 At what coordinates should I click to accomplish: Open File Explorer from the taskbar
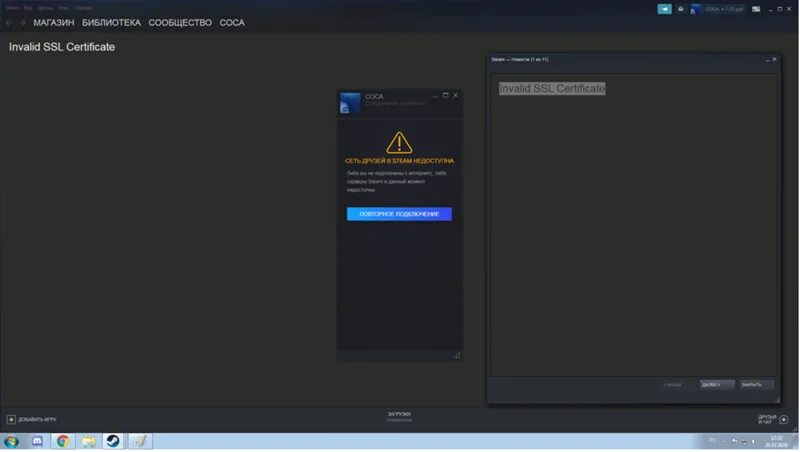click(x=88, y=441)
